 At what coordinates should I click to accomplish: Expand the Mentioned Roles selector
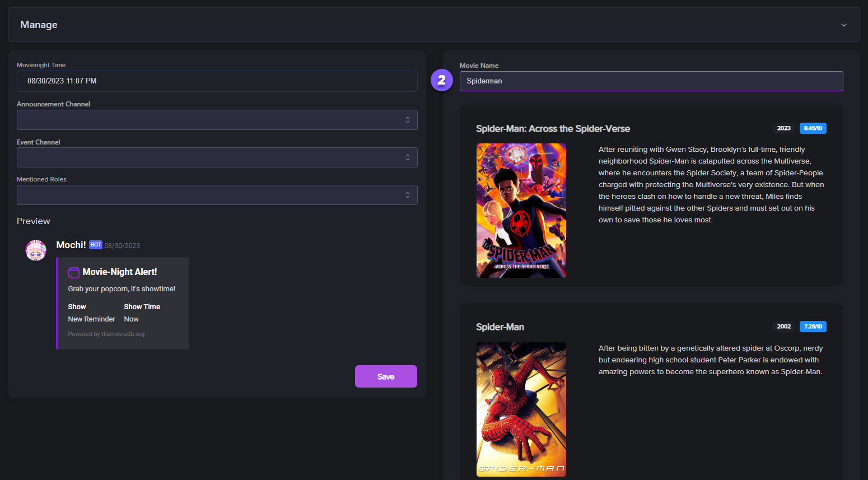[x=217, y=195]
